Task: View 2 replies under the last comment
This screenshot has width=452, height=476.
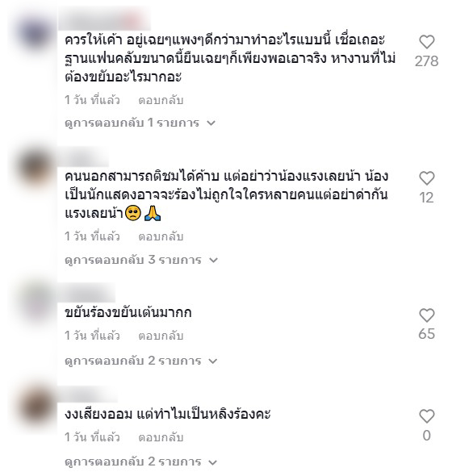Action: pyautogui.click(x=141, y=462)
